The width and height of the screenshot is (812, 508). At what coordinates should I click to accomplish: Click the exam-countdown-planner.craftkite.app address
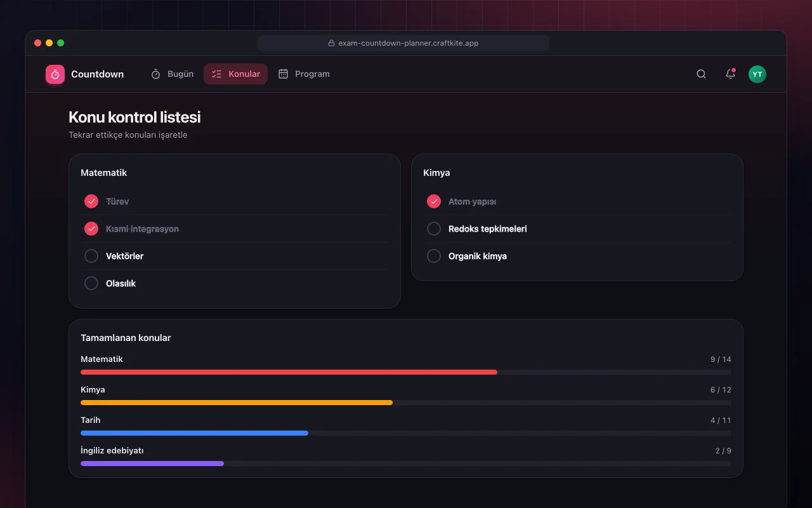point(409,43)
